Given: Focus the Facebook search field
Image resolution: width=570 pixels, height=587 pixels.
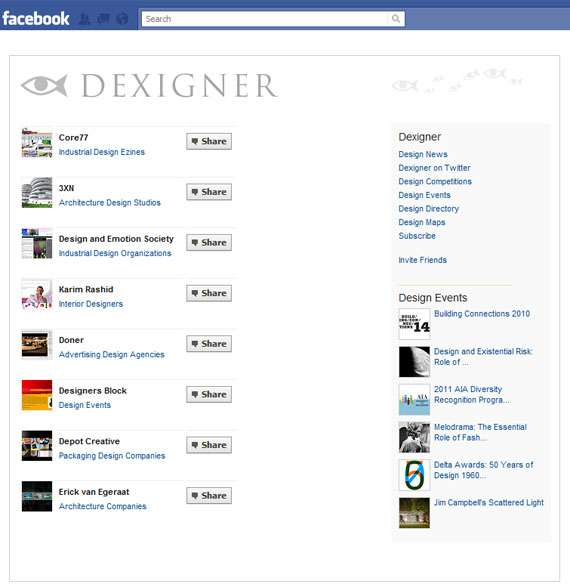Looking at the screenshot, I should coord(265,19).
